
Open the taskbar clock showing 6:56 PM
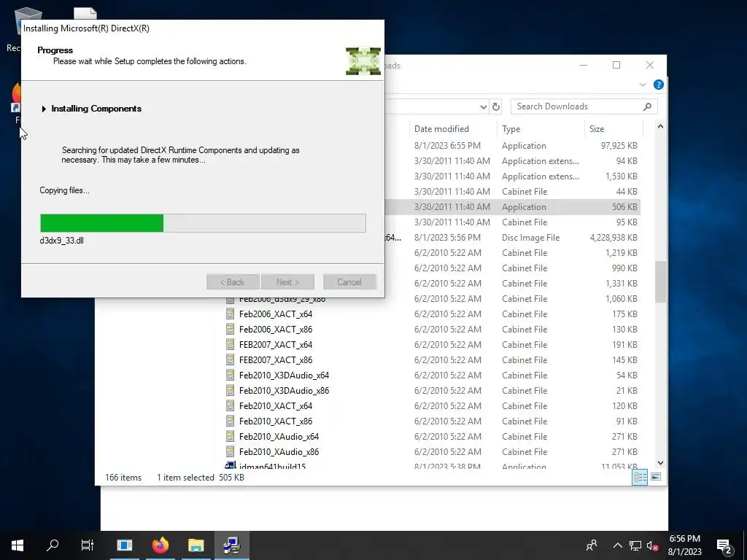tap(684, 545)
